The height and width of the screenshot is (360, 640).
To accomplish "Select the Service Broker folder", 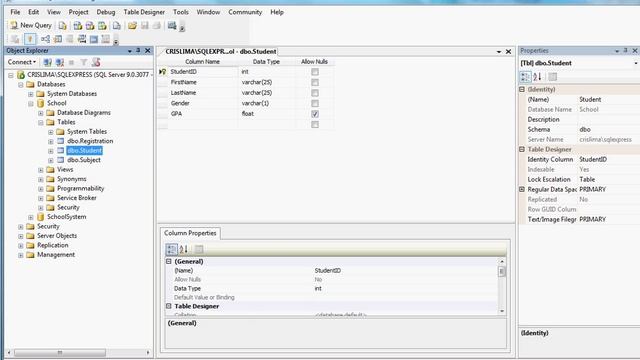I will (x=77, y=198).
